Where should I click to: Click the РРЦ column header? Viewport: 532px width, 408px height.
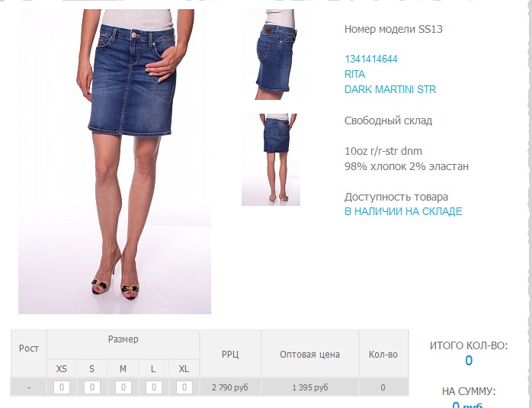coord(230,353)
